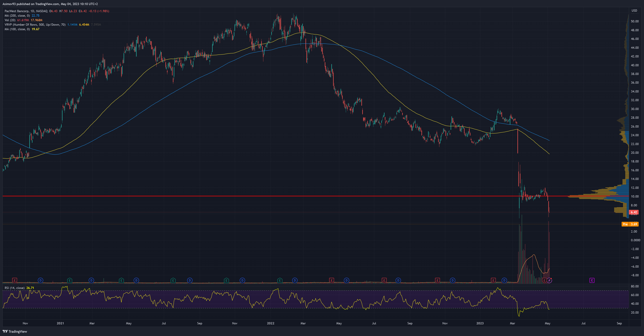Image resolution: width=644 pixels, height=336 pixels.
Task: Open the VRVP indicator legend
Action: pos(35,24)
